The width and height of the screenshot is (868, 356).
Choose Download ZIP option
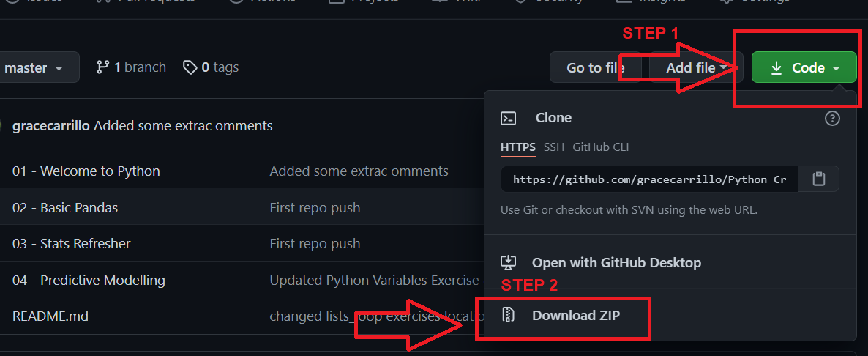click(x=576, y=316)
